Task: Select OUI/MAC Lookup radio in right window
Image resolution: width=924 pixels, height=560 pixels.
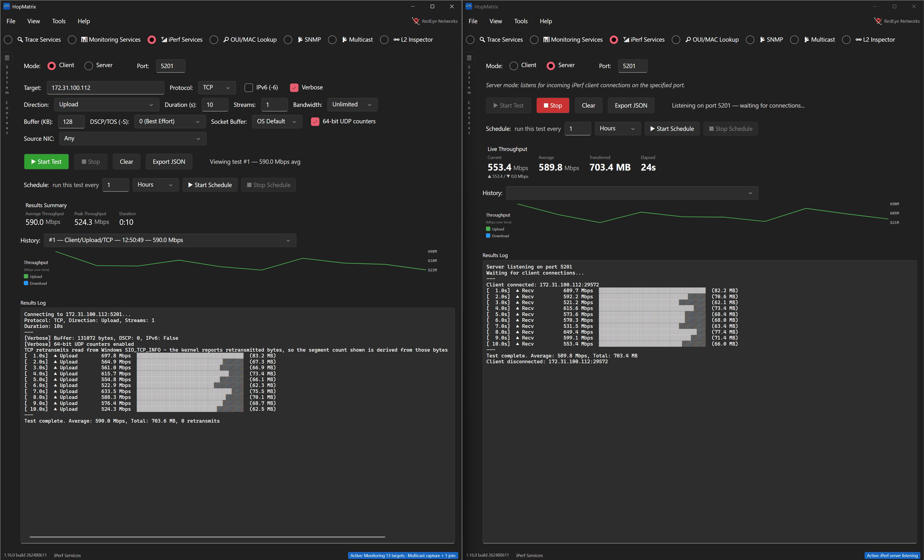Action: (x=676, y=40)
